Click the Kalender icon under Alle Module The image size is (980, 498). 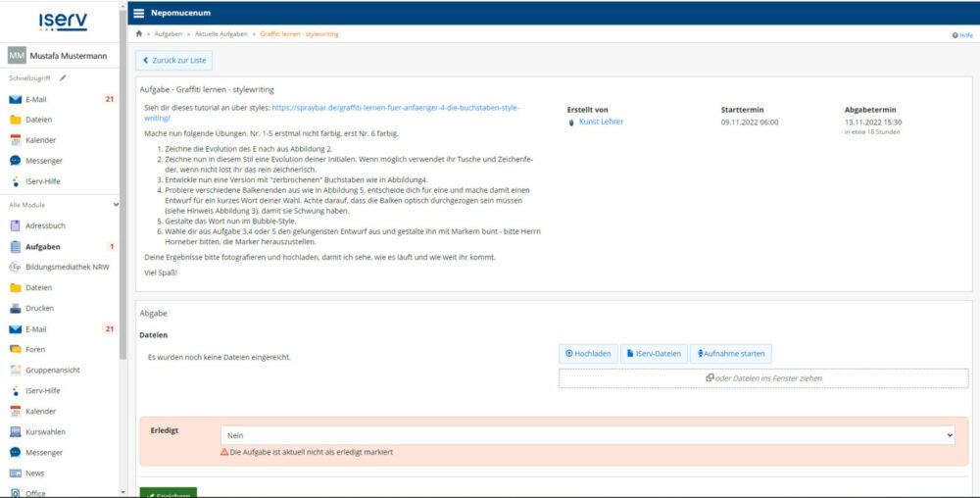click(15, 411)
